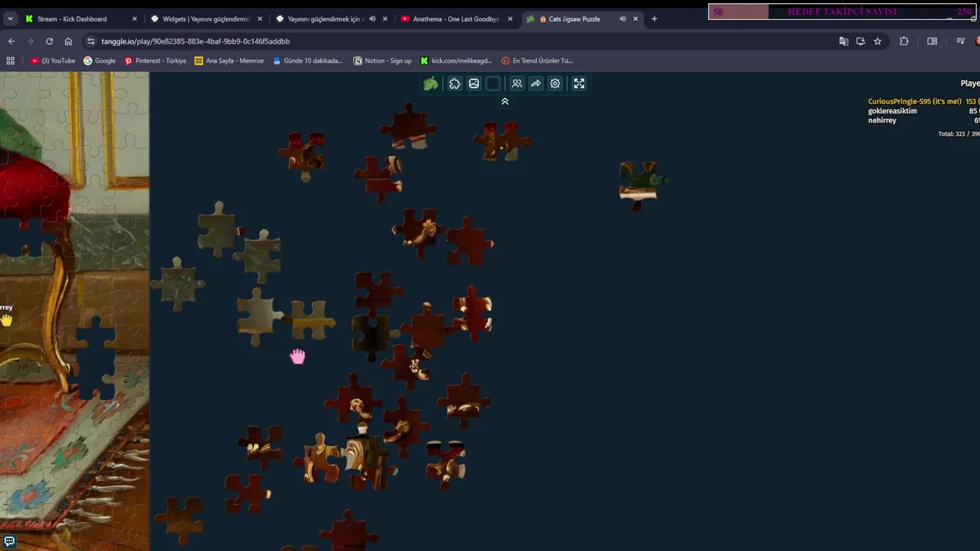Mute audio on Yayınını güçlendirmek tab
980x551 pixels.
[x=372, y=18]
